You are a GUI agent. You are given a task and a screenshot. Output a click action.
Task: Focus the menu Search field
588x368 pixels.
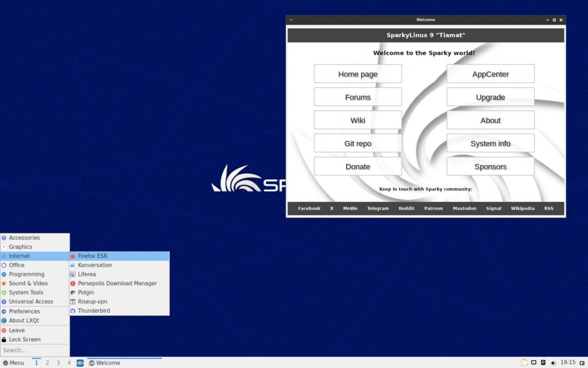pyautogui.click(x=35, y=350)
